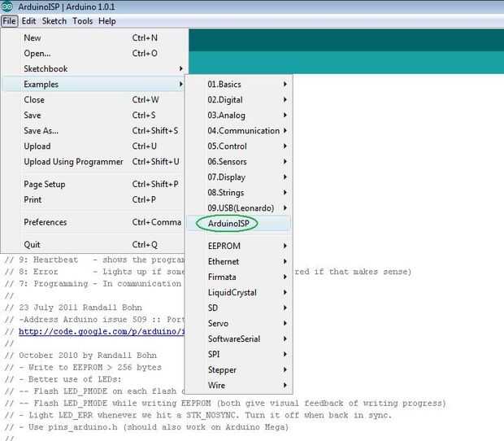Choose Upload from the File menu

pyautogui.click(x=93, y=146)
